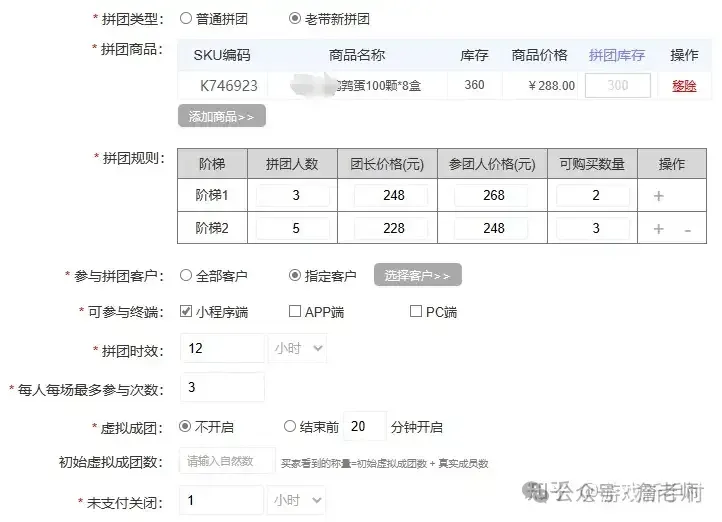Click 阶梯2 row label
The width and height of the screenshot is (722, 522).
[212, 228]
